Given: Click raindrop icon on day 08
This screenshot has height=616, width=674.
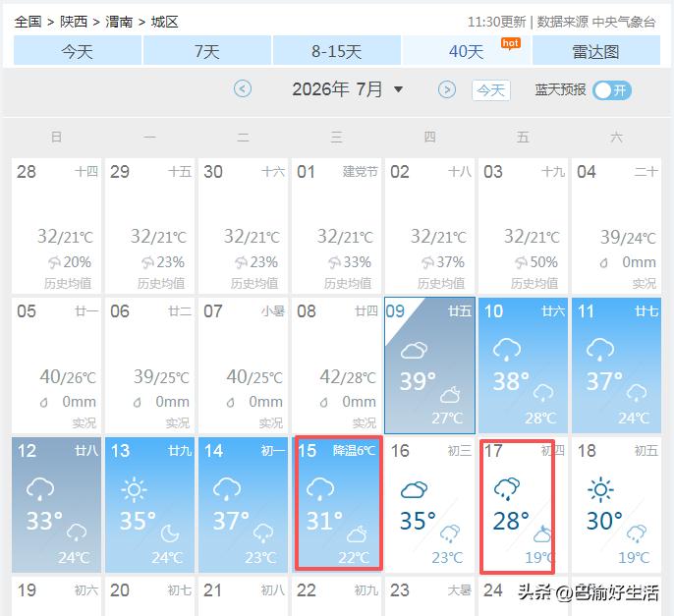Looking at the screenshot, I should (x=323, y=403).
